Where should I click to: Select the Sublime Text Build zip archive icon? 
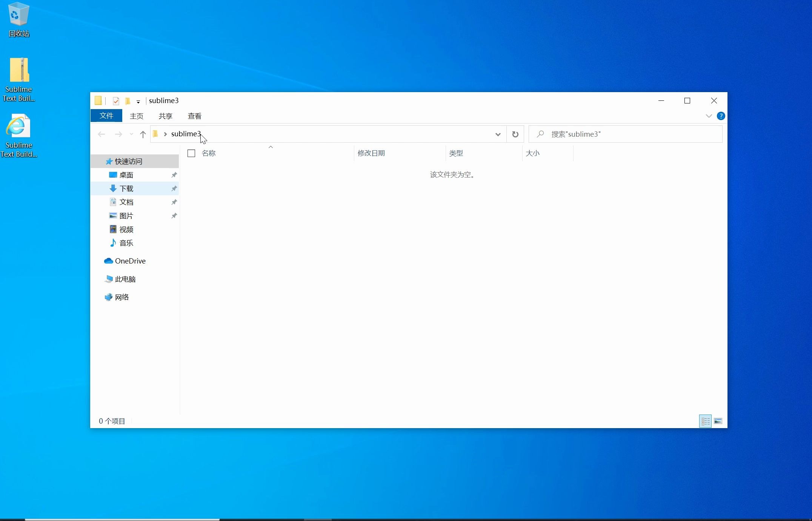click(x=19, y=79)
